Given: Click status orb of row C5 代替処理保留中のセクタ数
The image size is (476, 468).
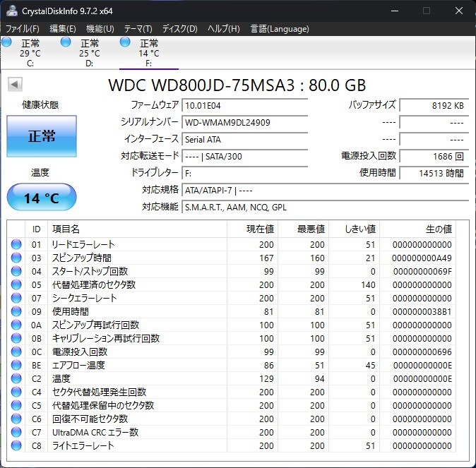Looking at the screenshot, I should point(16,405).
